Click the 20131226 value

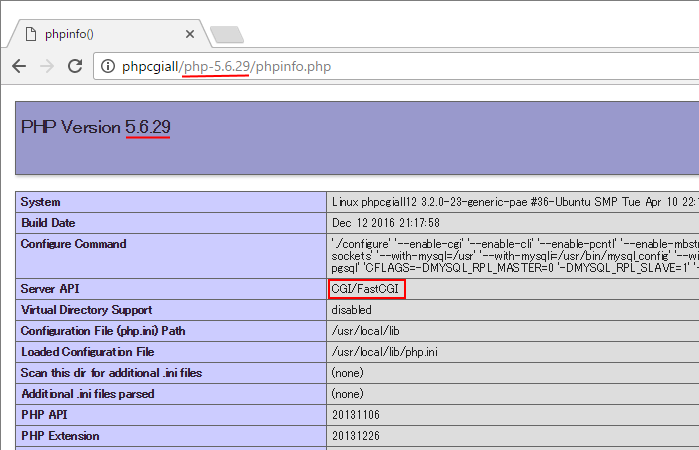(355, 436)
